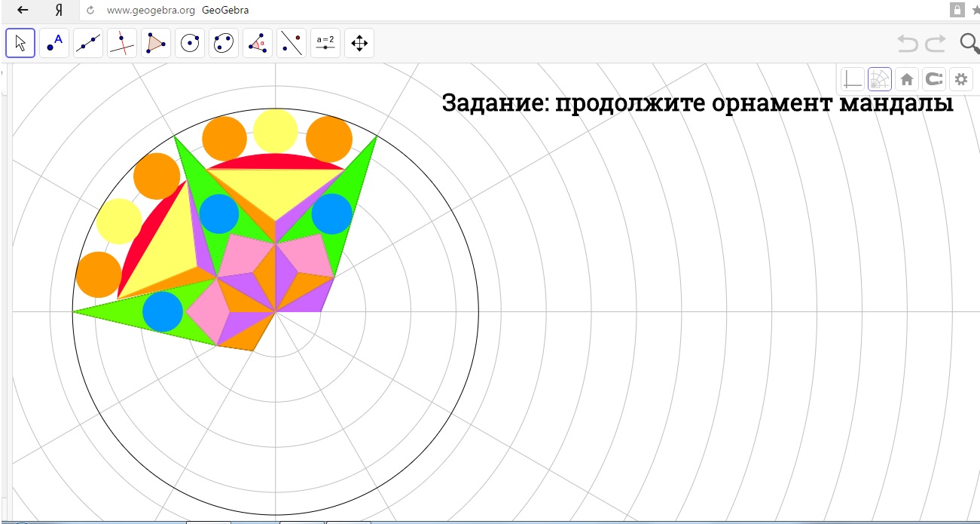Image resolution: width=980 pixels, height=524 pixels.
Task: Reset to standard view with home icon
Action: 907,78
